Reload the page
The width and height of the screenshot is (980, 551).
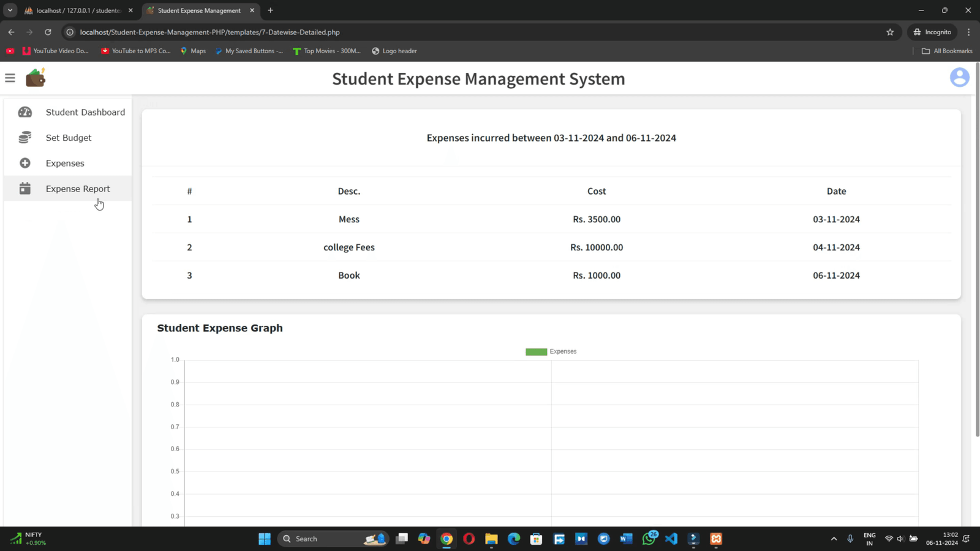48,32
